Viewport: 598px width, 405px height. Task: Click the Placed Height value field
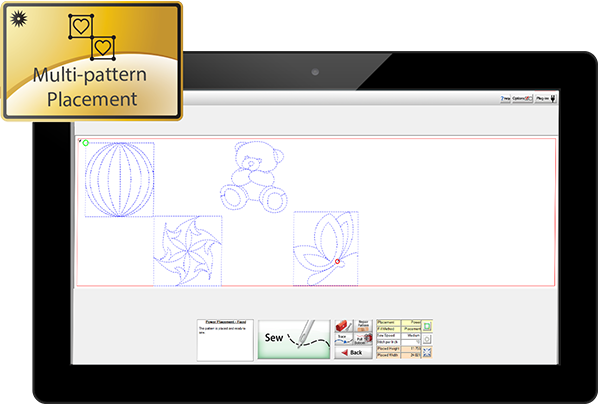[x=411, y=349]
